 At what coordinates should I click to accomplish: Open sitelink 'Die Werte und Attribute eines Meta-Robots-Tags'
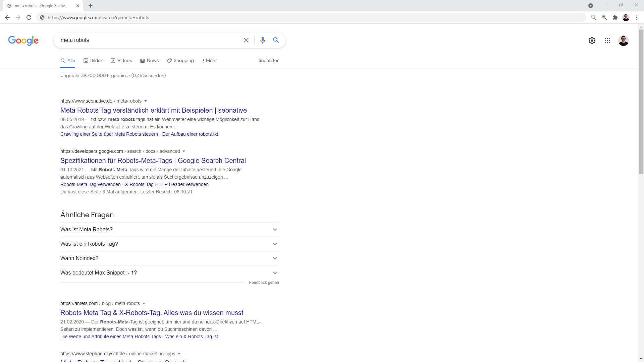[111, 337]
